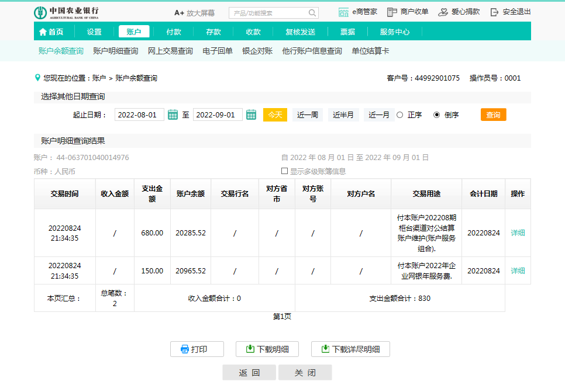This screenshot has width=565, height=392.
Task: Click the 近一月 quick date button
Action: click(x=378, y=115)
